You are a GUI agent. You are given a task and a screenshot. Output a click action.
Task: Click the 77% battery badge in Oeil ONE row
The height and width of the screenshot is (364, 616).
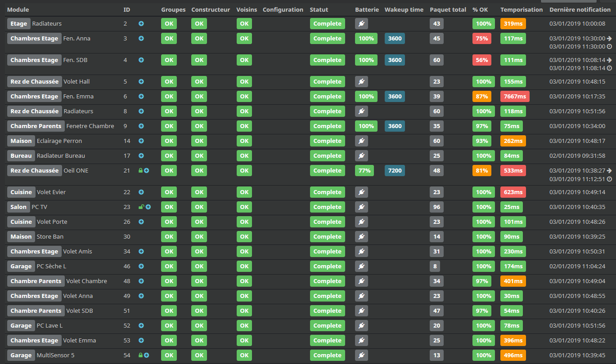point(364,171)
